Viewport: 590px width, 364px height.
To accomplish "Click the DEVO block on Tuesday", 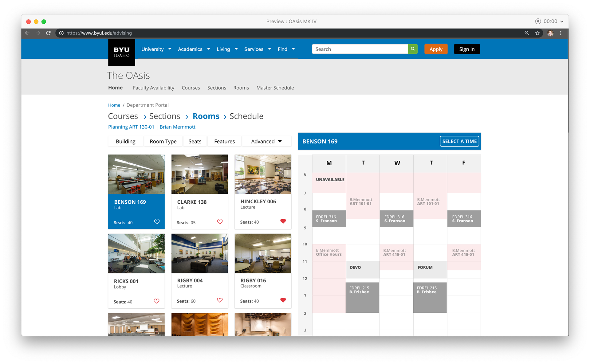I will [363, 270].
